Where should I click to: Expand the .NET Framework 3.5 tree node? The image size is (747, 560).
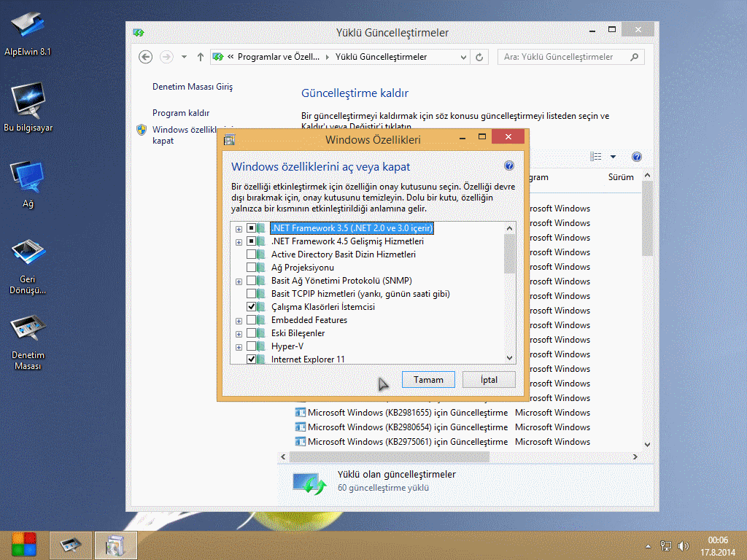point(239,228)
